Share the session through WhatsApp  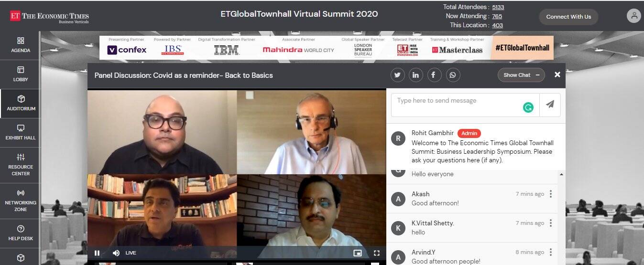click(x=453, y=75)
